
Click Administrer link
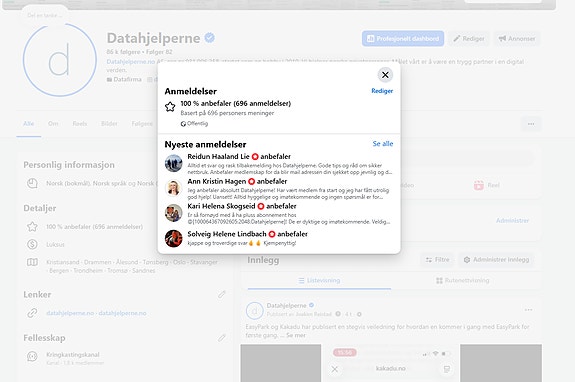pyautogui.click(x=512, y=221)
